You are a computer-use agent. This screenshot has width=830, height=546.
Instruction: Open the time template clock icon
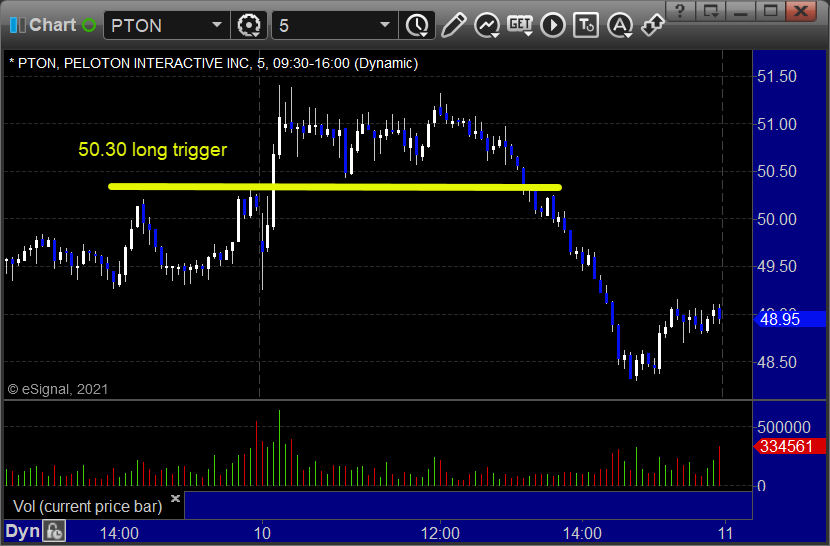coord(418,25)
